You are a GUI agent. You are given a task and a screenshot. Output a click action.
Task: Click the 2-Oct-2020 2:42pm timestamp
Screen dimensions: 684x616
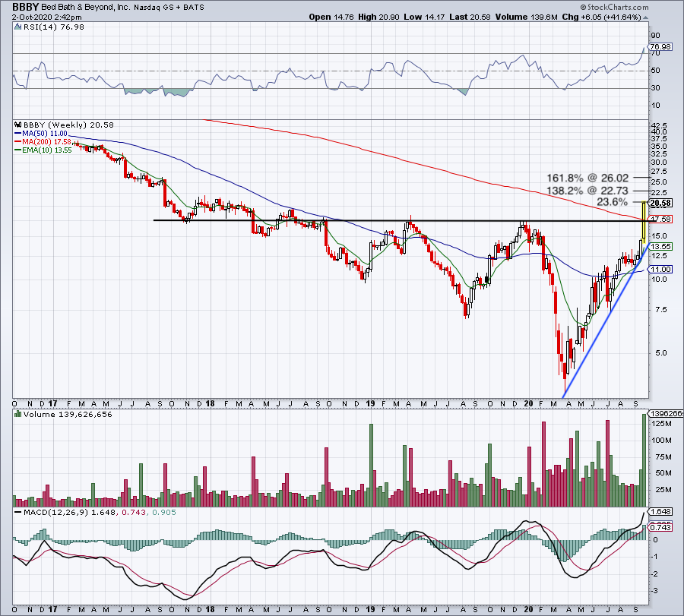pos(46,17)
